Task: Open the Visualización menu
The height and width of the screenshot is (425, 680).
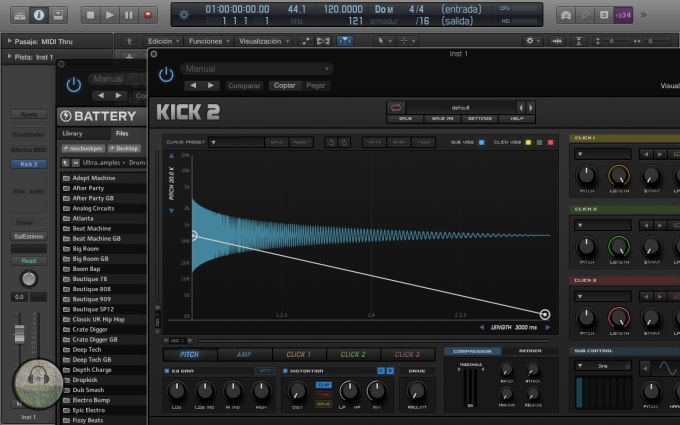Action: tap(264, 41)
